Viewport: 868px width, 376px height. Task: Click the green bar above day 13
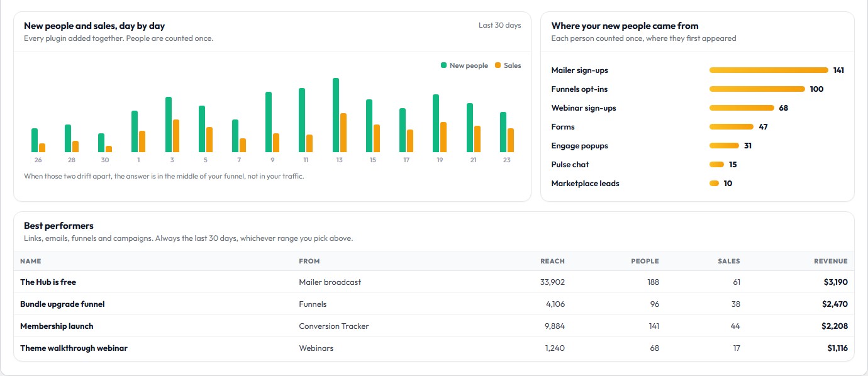tap(336, 115)
